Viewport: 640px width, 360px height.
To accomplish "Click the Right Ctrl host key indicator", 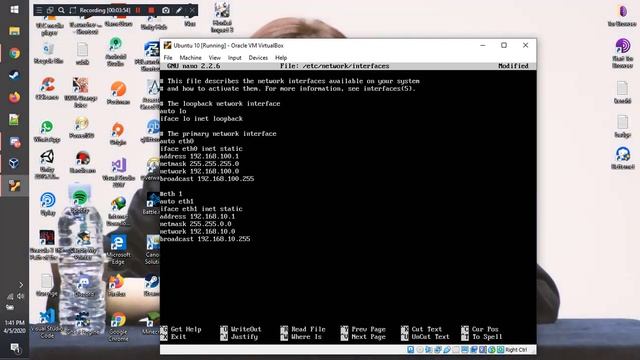I will click(516, 350).
